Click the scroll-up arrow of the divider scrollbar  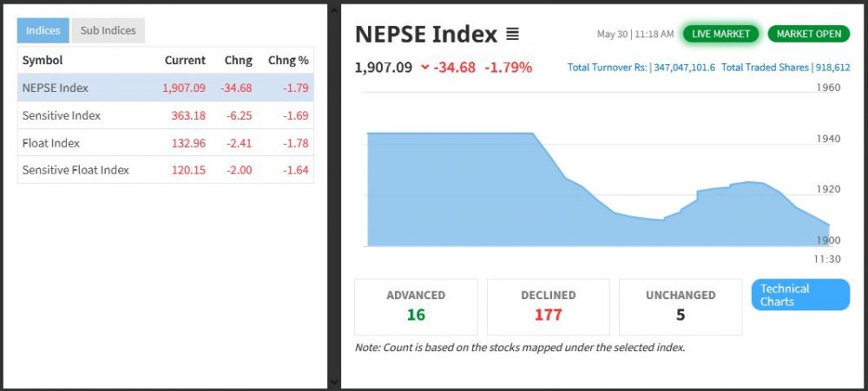[333, 8]
